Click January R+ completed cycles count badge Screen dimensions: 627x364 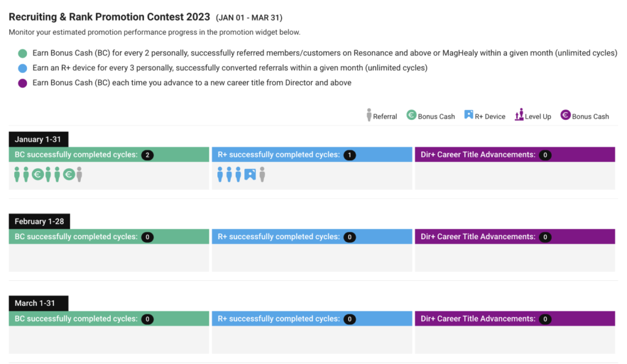point(350,155)
